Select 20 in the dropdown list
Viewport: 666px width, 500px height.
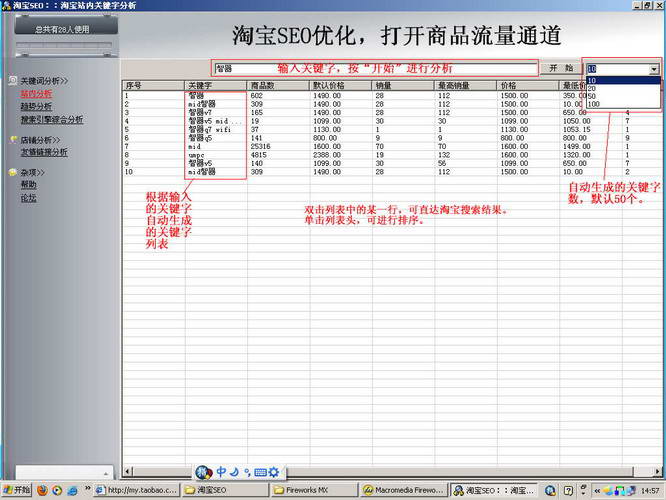pos(623,88)
